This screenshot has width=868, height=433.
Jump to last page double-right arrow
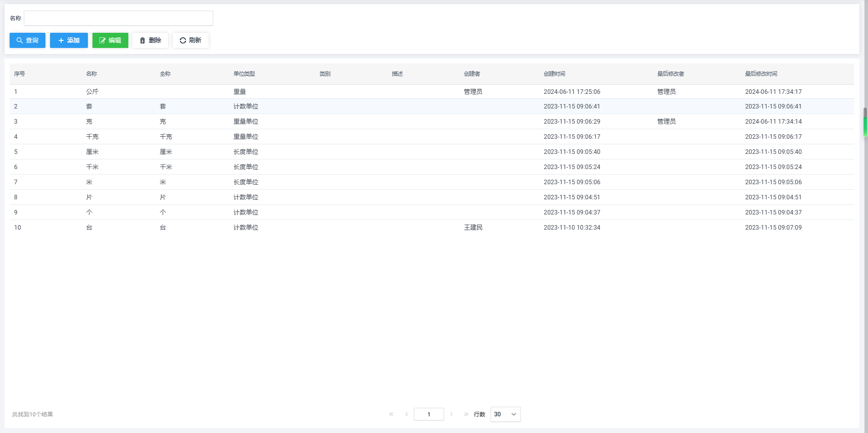pos(466,414)
